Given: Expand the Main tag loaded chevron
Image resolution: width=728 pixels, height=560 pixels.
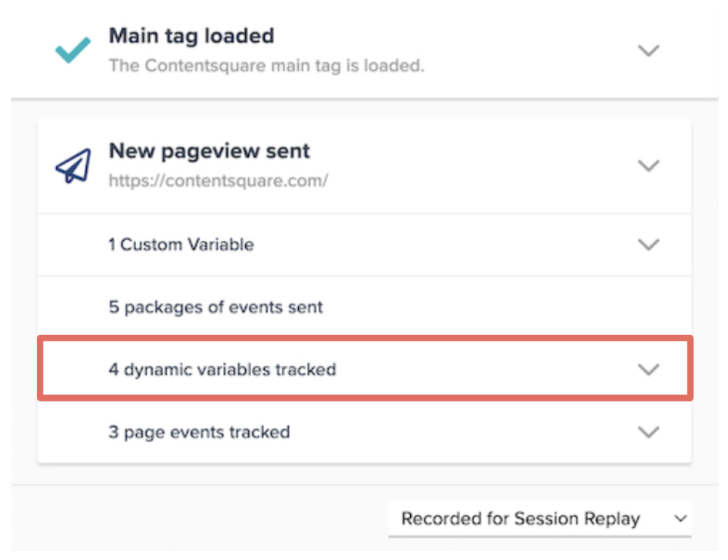Looking at the screenshot, I should [648, 50].
